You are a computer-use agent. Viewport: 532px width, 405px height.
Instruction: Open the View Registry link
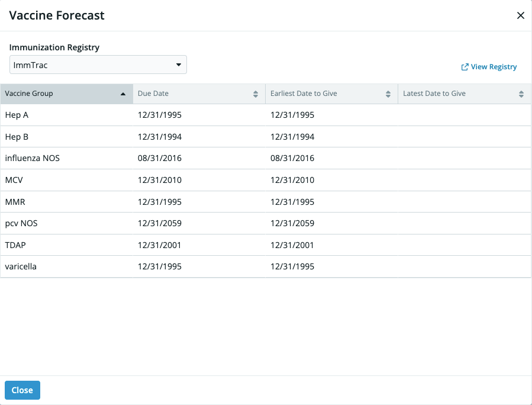coord(494,67)
